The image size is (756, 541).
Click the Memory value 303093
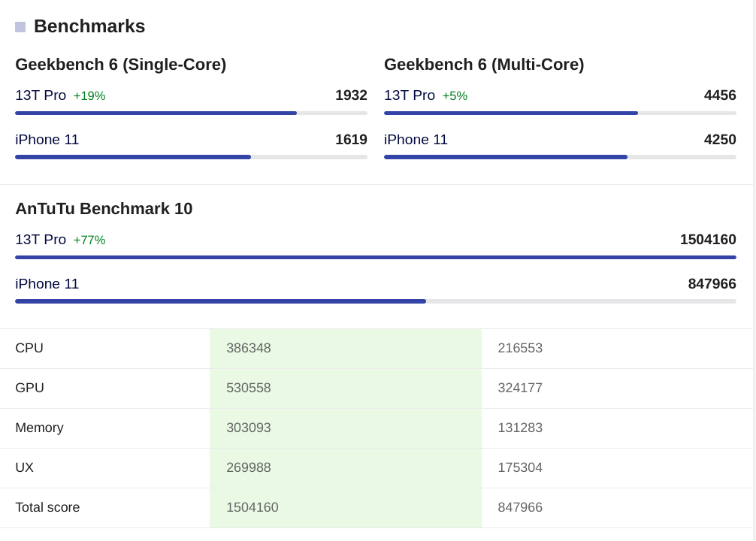(248, 428)
